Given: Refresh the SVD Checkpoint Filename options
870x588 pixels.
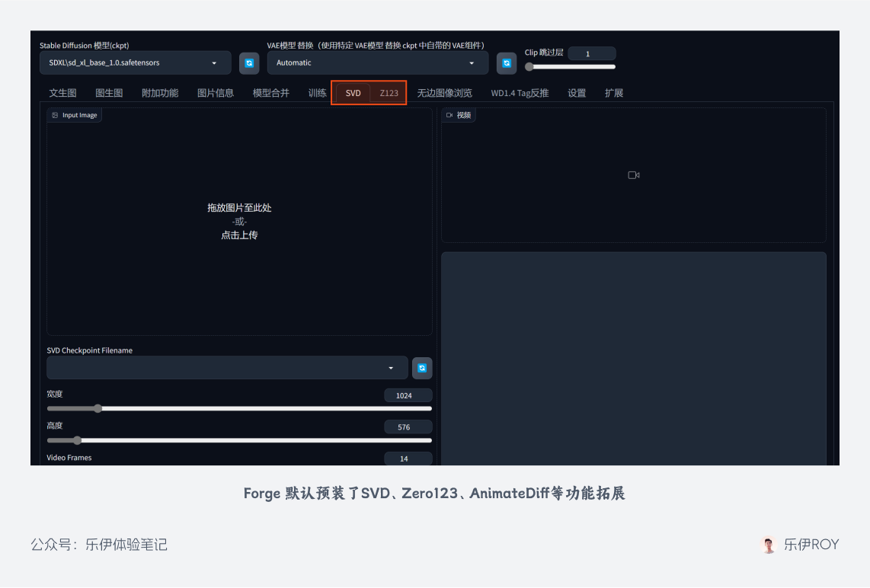Looking at the screenshot, I should (422, 367).
